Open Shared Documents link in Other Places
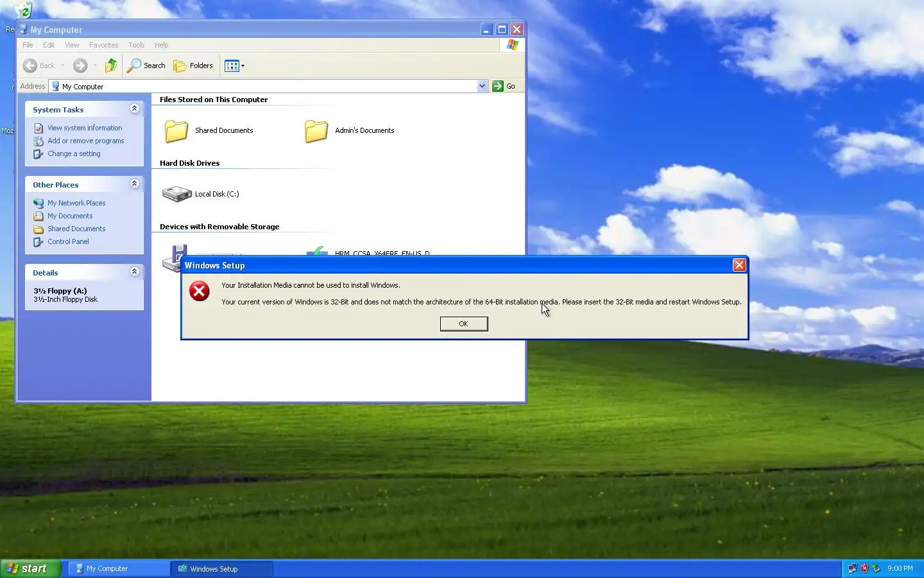The width and height of the screenshot is (924, 578). click(x=76, y=229)
